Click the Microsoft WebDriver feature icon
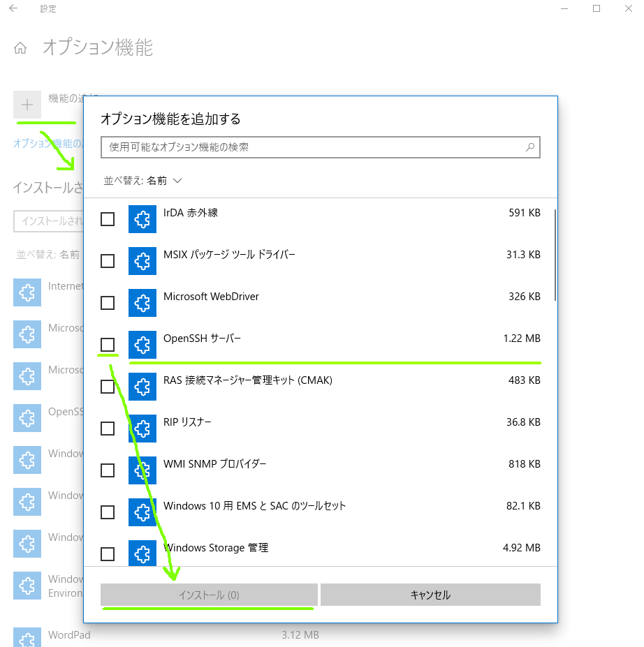The height and width of the screenshot is (647, 644). [142, 303]
